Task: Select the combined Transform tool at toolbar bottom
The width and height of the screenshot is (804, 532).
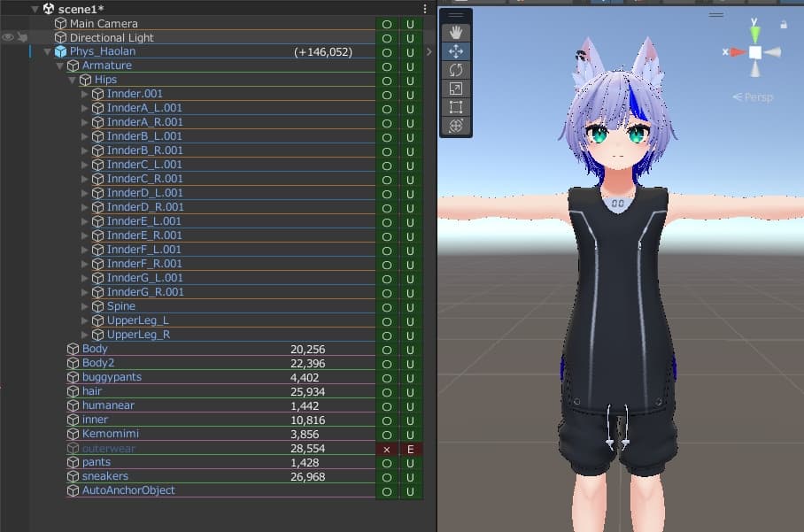Action: point(455,126)
